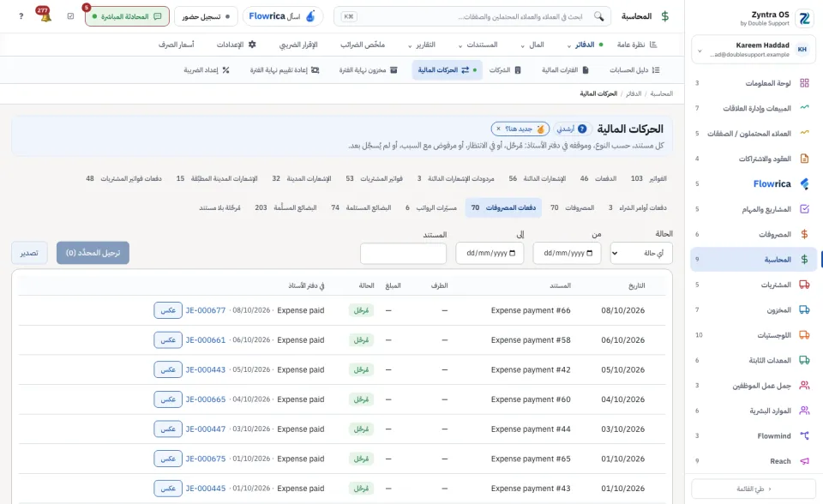Open Reach sidebar megaphone icon
The image size is (823, 504).
tap(804, 461)
